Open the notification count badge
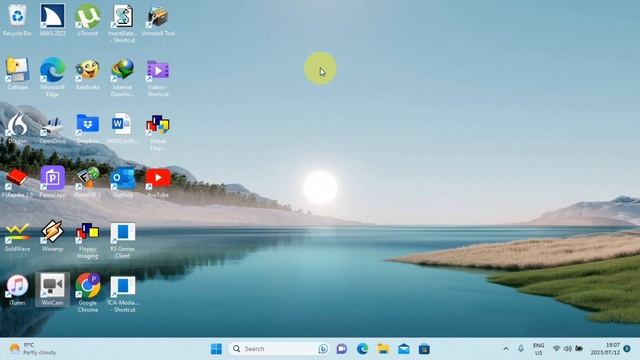 coord(627,349)
